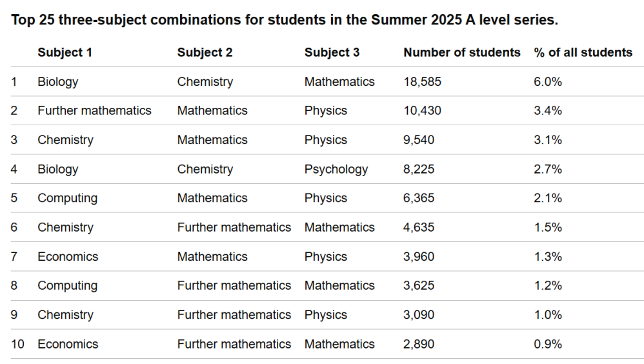The height and width of the screenshot is (364, 644).
Task: Click the 0.9% percentage cell
Action: point(548,344)
